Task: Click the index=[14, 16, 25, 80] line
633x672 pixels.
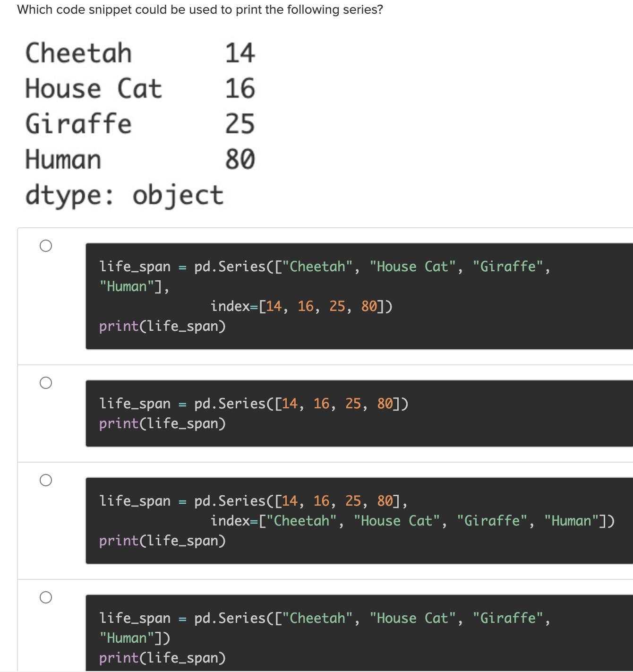Action: click(x=301, y=306)
